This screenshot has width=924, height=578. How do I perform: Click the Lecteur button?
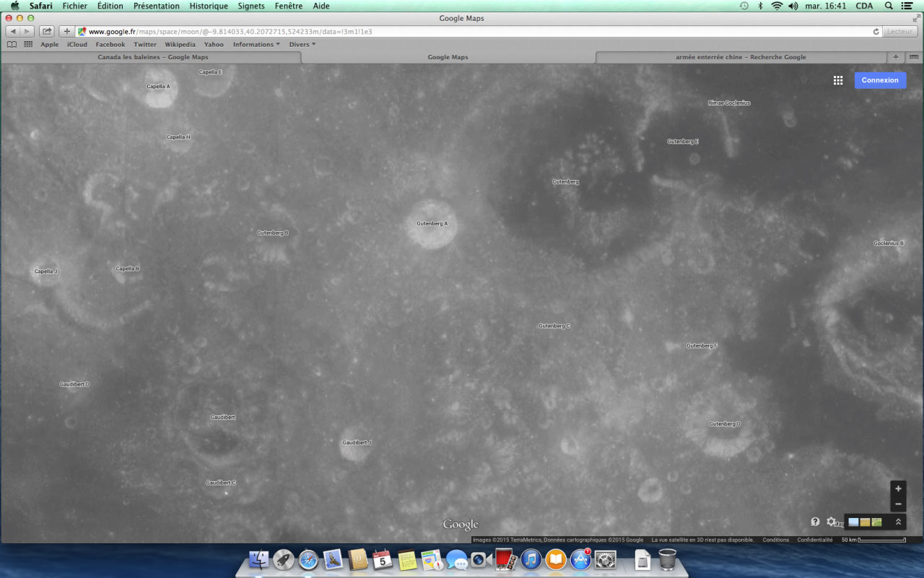[899, 32]
